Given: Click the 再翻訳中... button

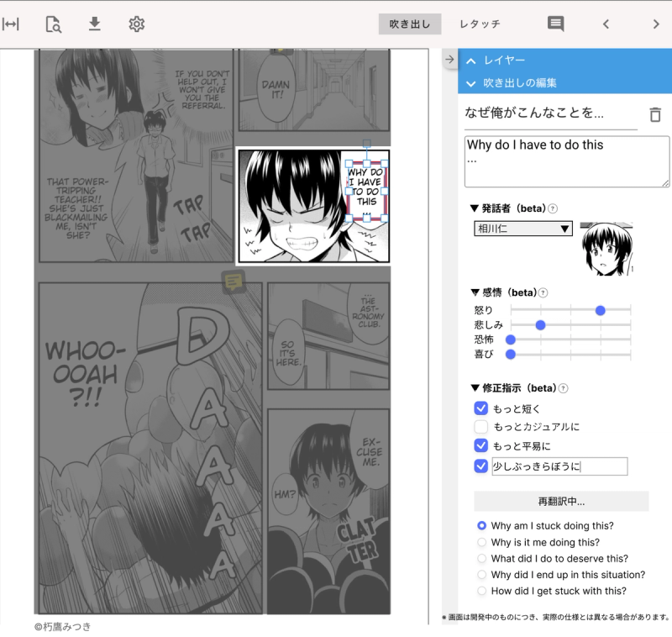Looking at the screenshot, I should pos(561,502).
